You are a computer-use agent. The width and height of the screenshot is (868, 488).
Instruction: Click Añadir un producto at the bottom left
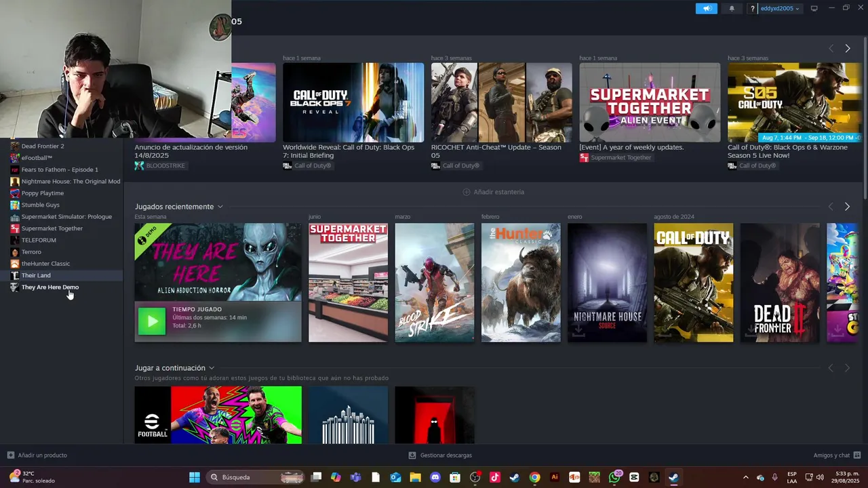pyautogui.click(x=37, y=455)
